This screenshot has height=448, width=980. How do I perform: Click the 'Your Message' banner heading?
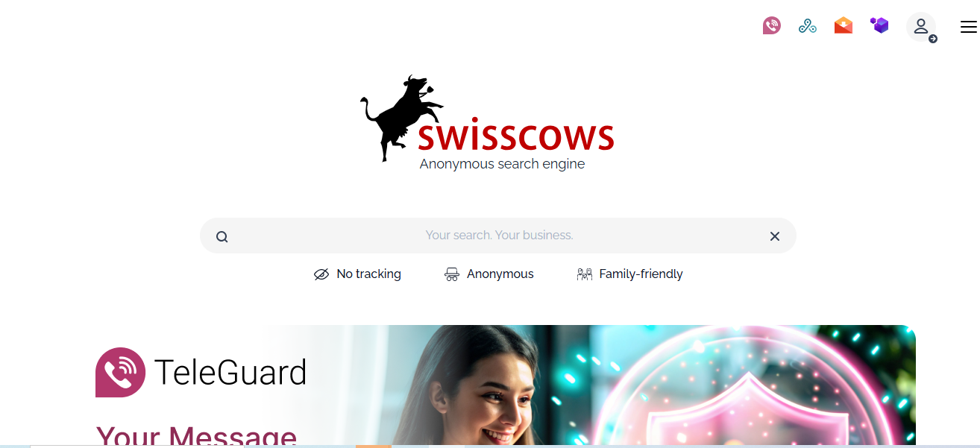(196, 435)
